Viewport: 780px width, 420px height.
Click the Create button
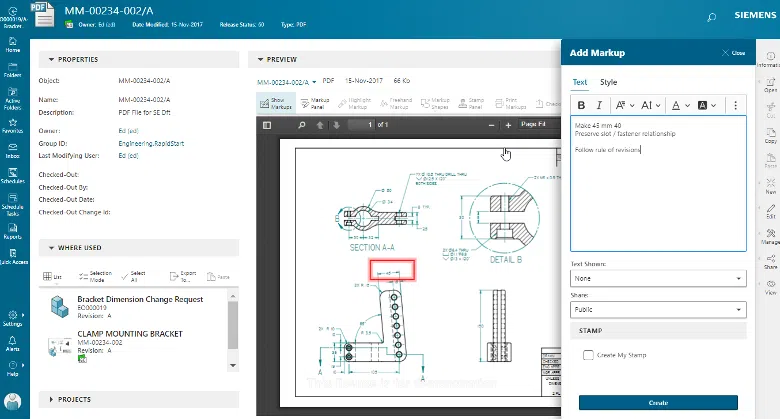[x=658, y=403]
